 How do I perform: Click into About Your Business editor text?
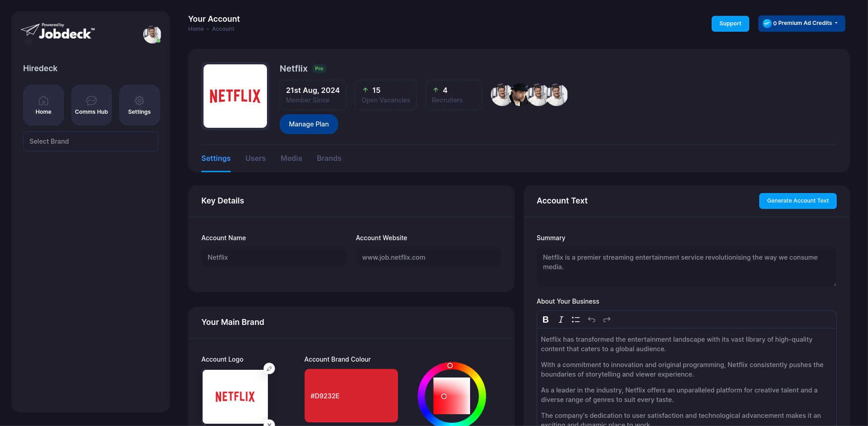coord(686,377)
